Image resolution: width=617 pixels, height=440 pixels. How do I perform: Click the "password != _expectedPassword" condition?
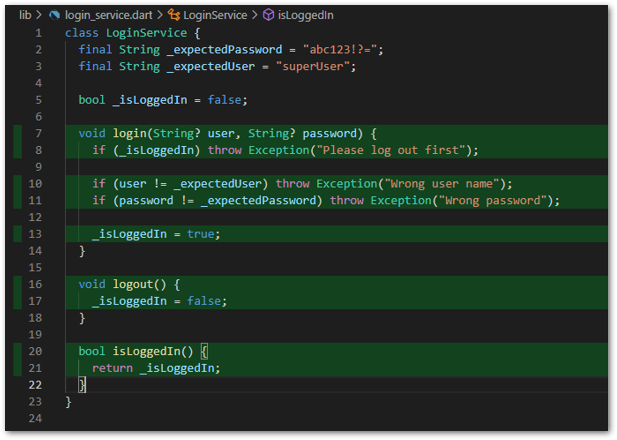click(217, 200)
